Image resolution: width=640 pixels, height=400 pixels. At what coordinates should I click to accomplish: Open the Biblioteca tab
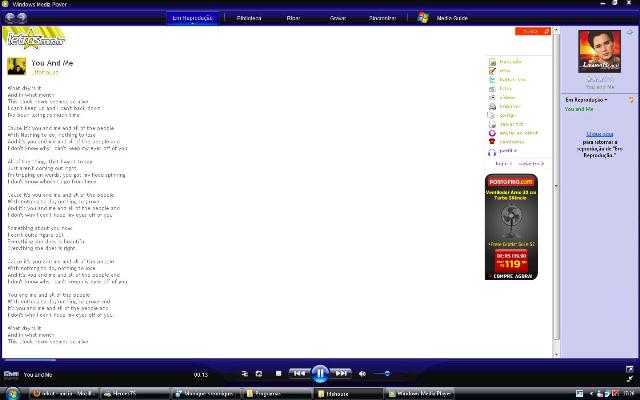point(249,18)
